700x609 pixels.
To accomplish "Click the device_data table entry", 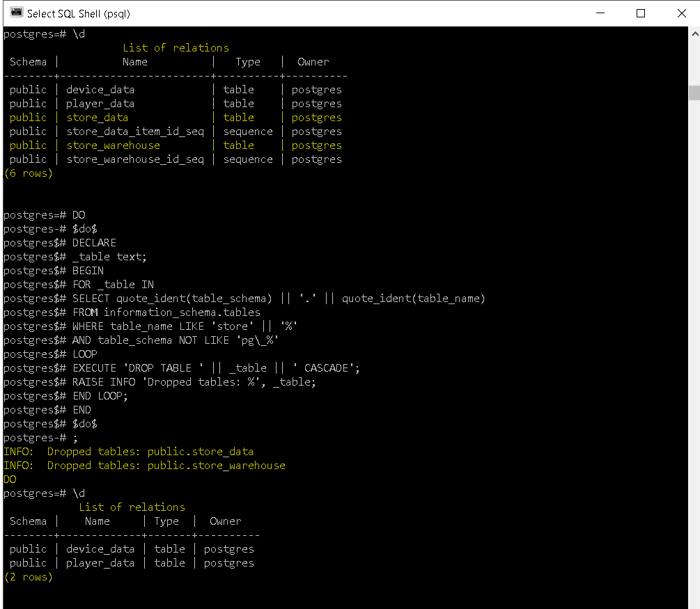I will [100, 89].
